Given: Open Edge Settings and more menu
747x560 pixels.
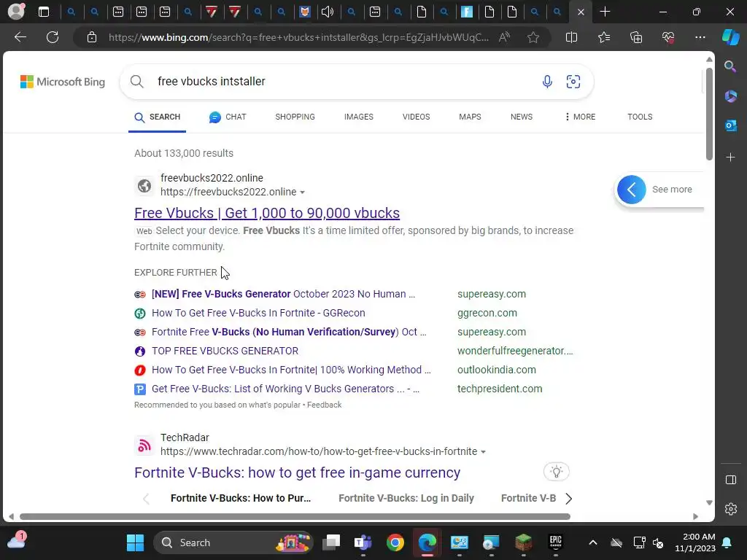Looking at the screenshot, I should click(x=700, y=37).
